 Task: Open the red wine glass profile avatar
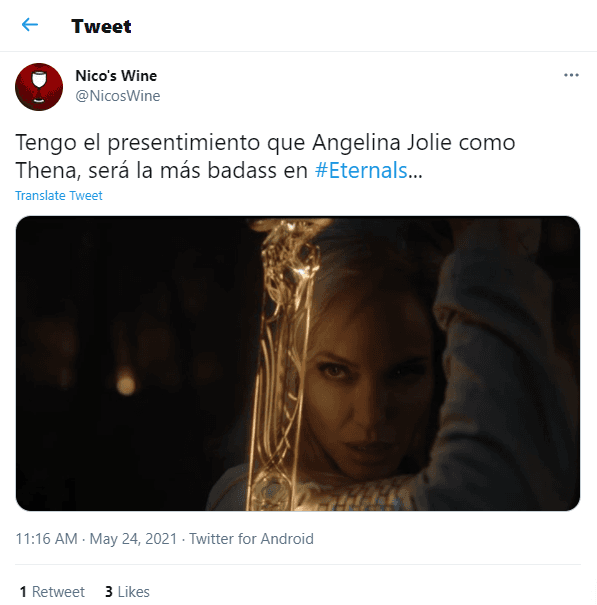coord(39,87)
